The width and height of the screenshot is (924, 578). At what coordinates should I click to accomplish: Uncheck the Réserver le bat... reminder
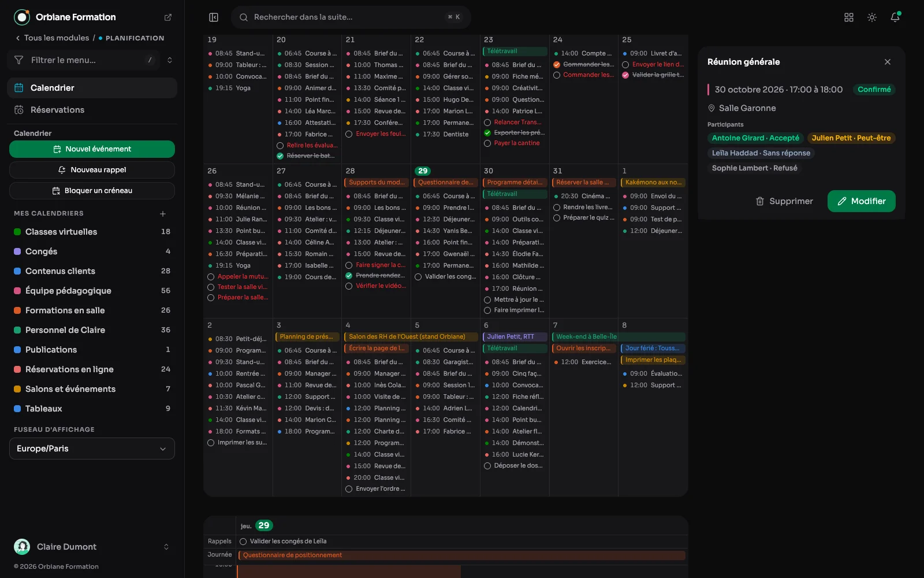point(280,156)
